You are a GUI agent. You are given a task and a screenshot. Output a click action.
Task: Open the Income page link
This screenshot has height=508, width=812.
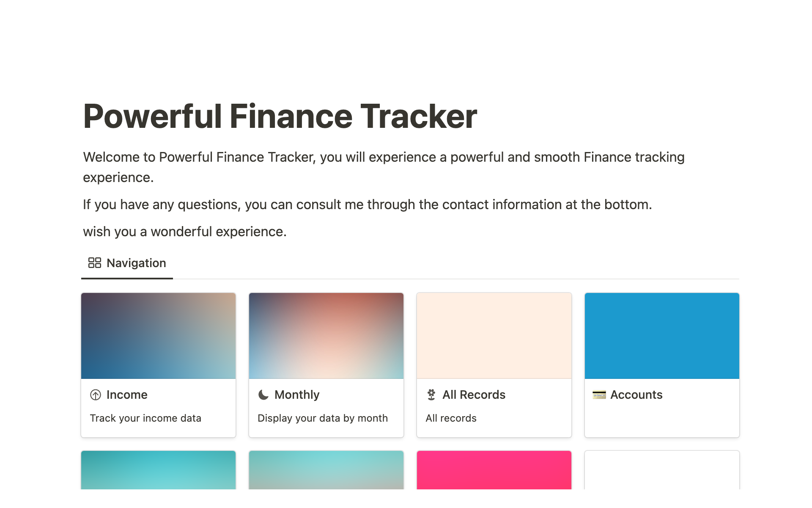coord(127,395)
